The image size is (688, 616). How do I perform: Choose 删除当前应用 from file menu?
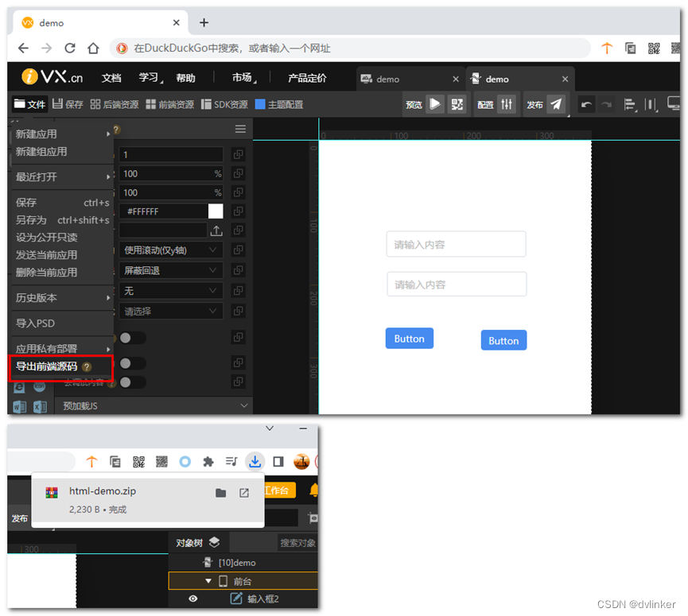[x=62, y=272]
